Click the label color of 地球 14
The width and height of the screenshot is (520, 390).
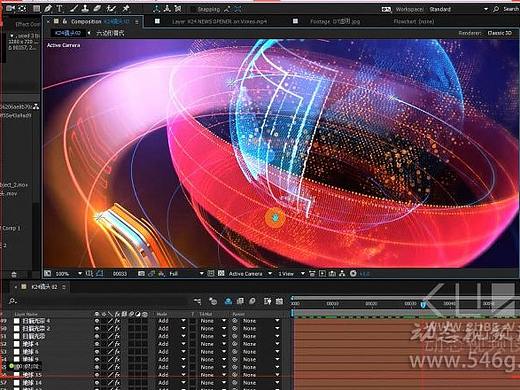[16, 383]
